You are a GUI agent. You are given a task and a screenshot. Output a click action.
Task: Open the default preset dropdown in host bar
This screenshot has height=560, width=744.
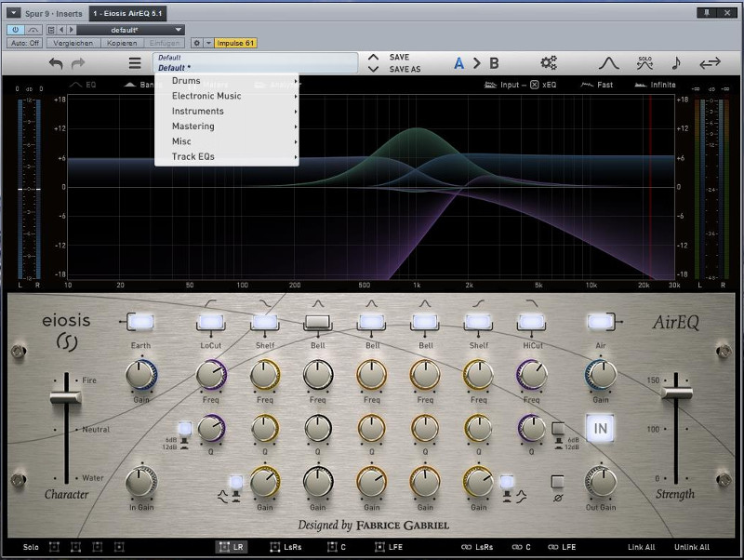[x=130, y=30]
